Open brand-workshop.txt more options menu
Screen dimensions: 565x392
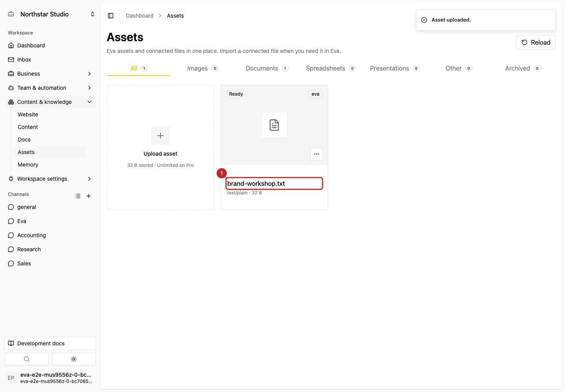click(x=317, y=154)
